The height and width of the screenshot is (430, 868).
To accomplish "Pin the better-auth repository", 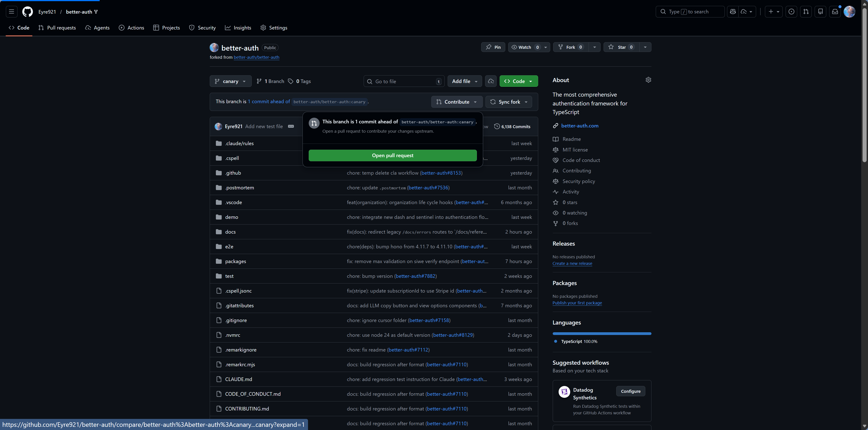I will pyautogui.click(x=493, y=47).
